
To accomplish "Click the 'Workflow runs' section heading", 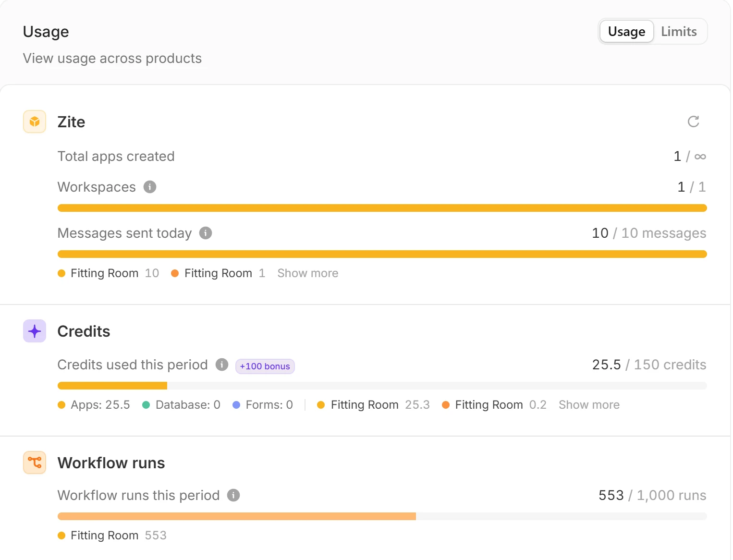I will [111, 463].
